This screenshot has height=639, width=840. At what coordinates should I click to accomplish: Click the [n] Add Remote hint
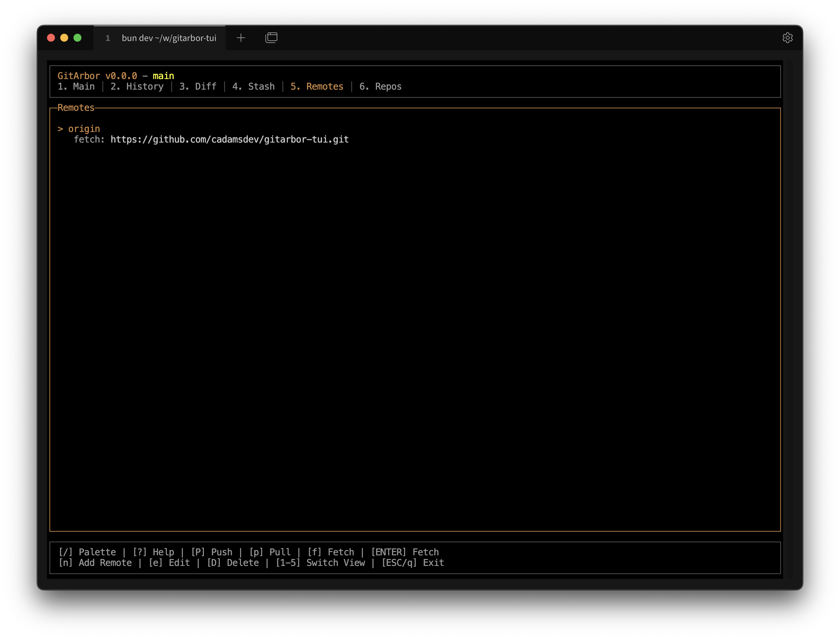coord(95,563)
